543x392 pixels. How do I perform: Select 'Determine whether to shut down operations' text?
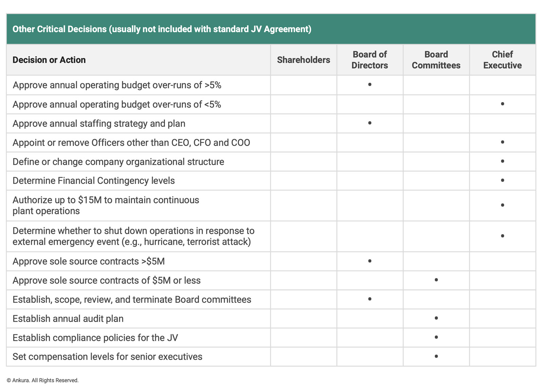[134, 236]
